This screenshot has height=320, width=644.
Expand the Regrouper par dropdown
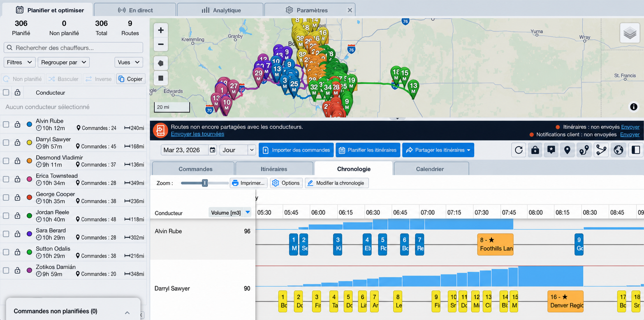pyautogui.click(x=64, y=62)
